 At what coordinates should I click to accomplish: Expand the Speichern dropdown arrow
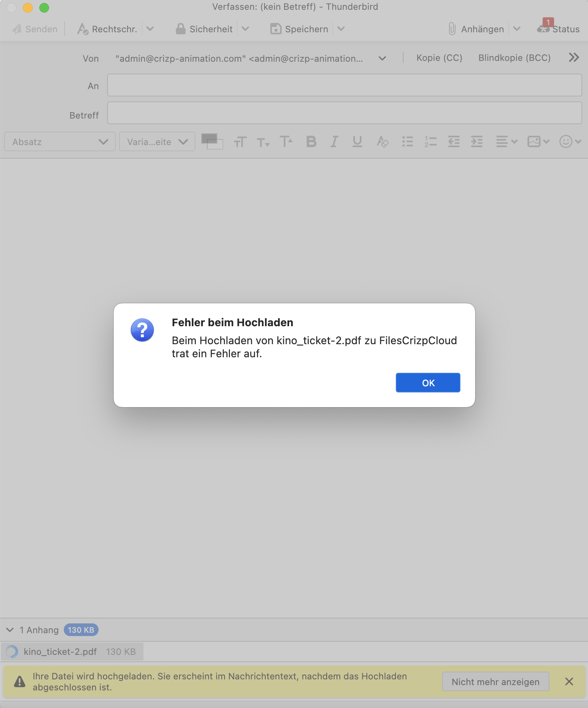coord(341,29)
